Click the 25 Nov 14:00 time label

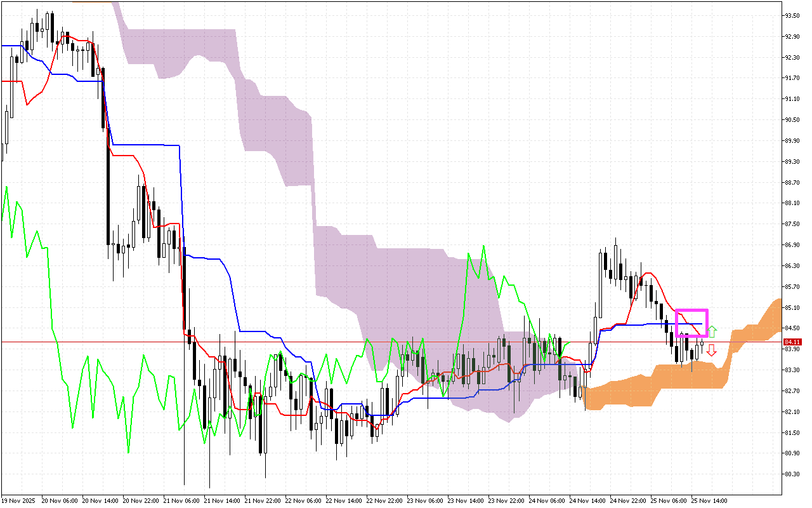709,500
